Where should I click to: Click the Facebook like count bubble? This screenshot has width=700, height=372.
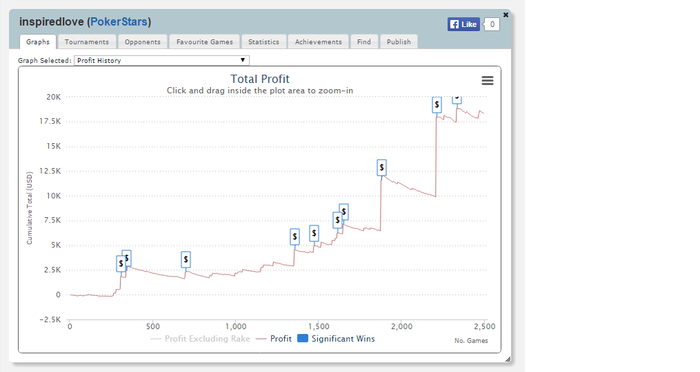pyautogui.click(x=492, y=24)
